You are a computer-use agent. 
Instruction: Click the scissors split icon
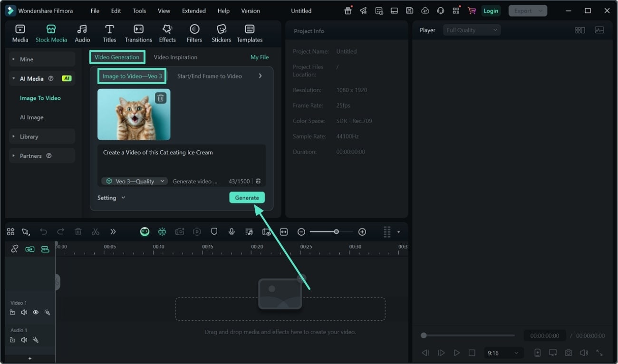[96, 232]
